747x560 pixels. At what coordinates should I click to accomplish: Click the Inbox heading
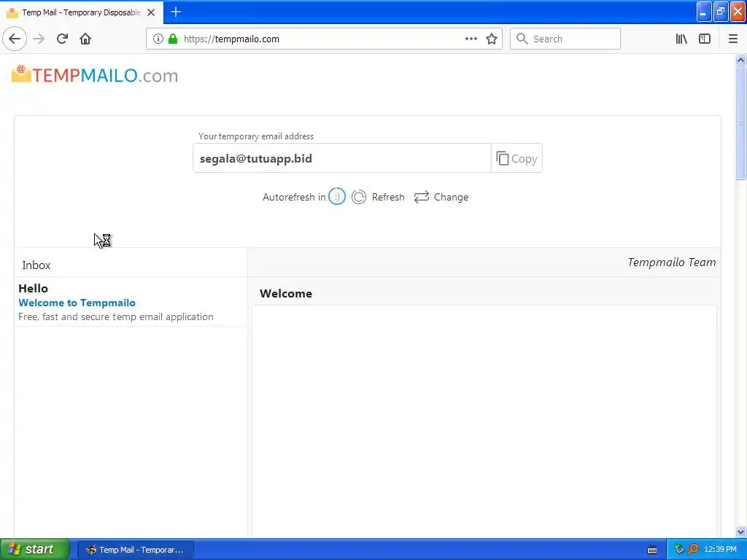36,265
